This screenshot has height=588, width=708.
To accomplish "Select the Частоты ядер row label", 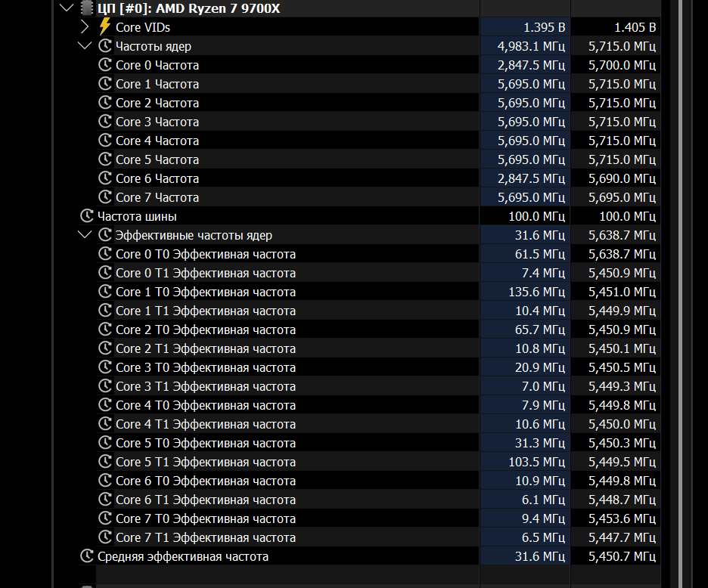I will pyautogui.click(x=154, y=46).
